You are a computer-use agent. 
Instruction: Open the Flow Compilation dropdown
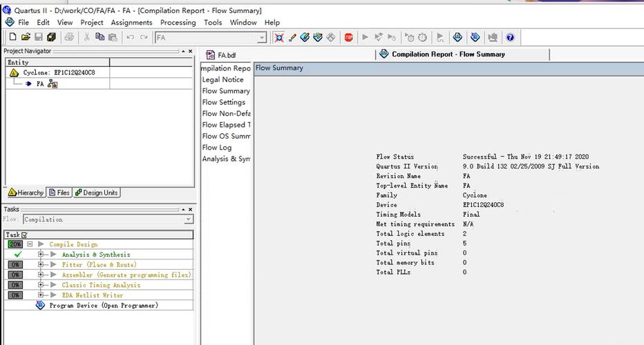click(188, 219)
